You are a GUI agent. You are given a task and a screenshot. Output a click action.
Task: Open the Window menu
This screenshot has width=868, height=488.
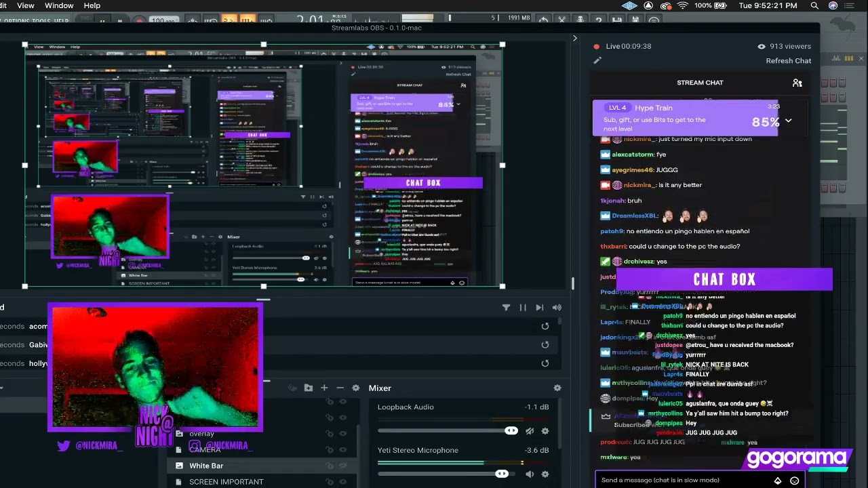coord(59,5)
